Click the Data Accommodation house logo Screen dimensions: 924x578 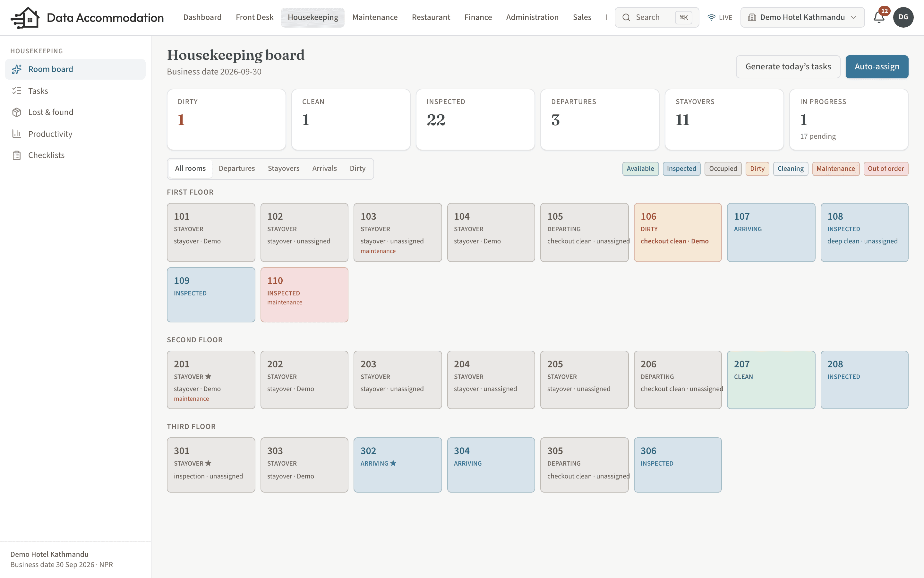point(25,18)
